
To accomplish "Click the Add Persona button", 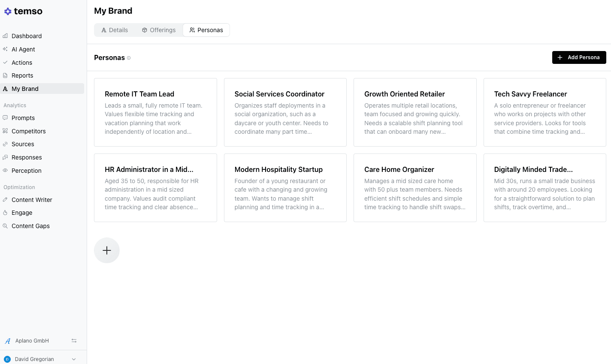I will (x=579, y=57).
